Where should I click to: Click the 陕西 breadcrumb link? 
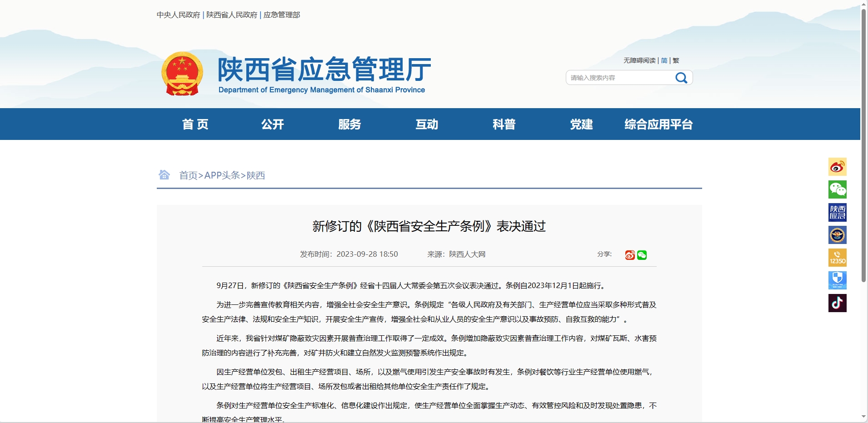[256, 175]
